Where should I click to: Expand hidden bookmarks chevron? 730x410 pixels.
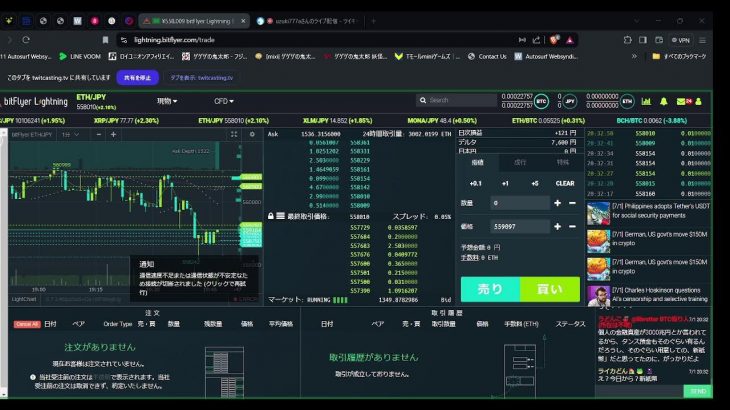click(634, 56)
